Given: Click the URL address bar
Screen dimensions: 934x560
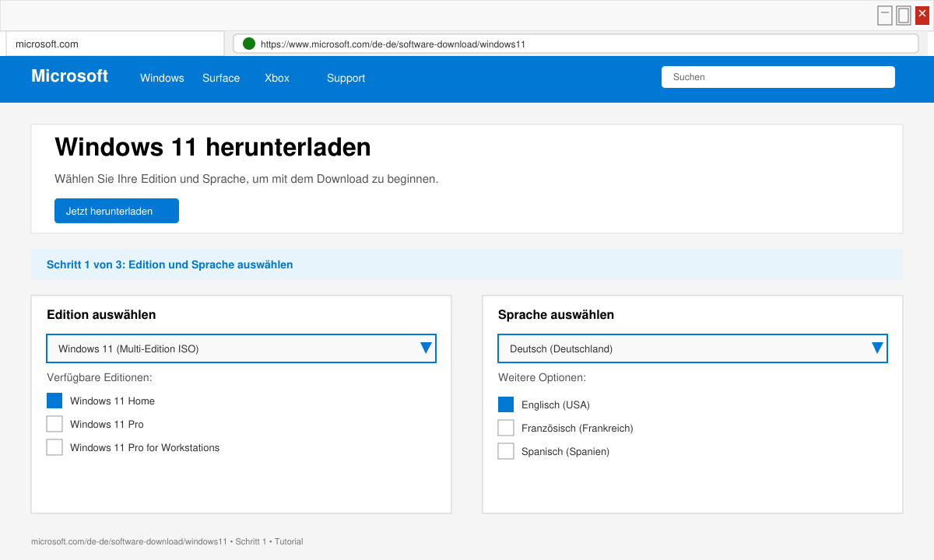Looking at the screenshot, I should [x=576, y=44].
